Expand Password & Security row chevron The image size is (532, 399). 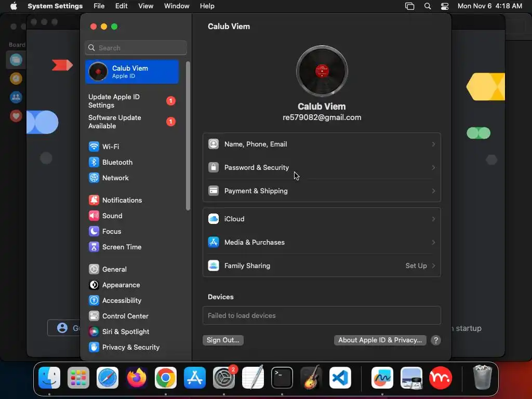tap(433, 167)
